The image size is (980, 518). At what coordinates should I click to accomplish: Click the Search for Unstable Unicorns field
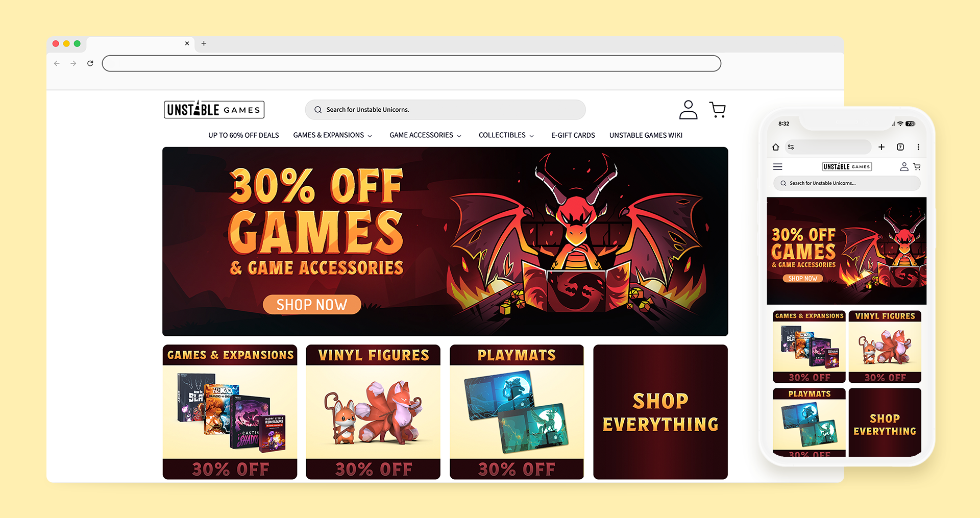click(x=445, y=110)
